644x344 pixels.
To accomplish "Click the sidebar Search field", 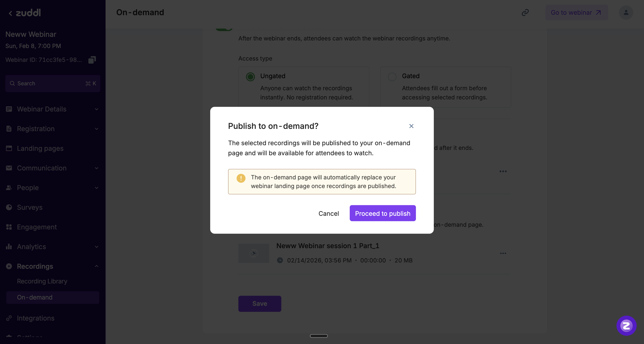I will [53, 84].
